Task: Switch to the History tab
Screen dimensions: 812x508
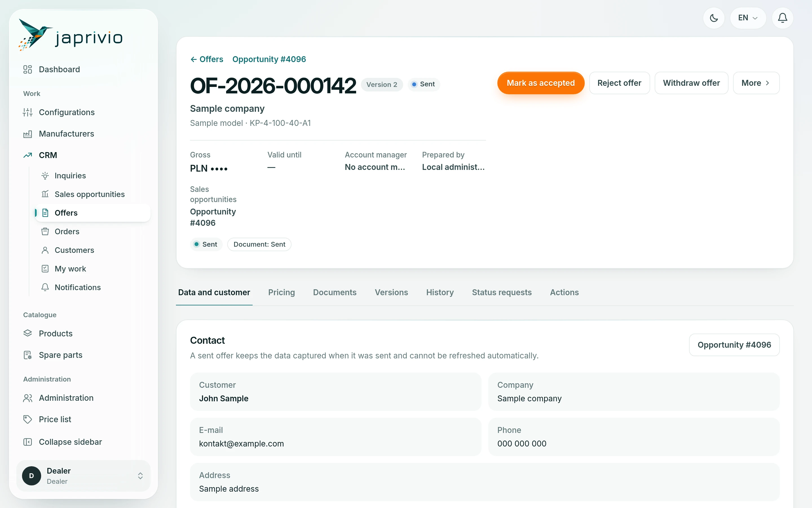Action: point(440,292)
